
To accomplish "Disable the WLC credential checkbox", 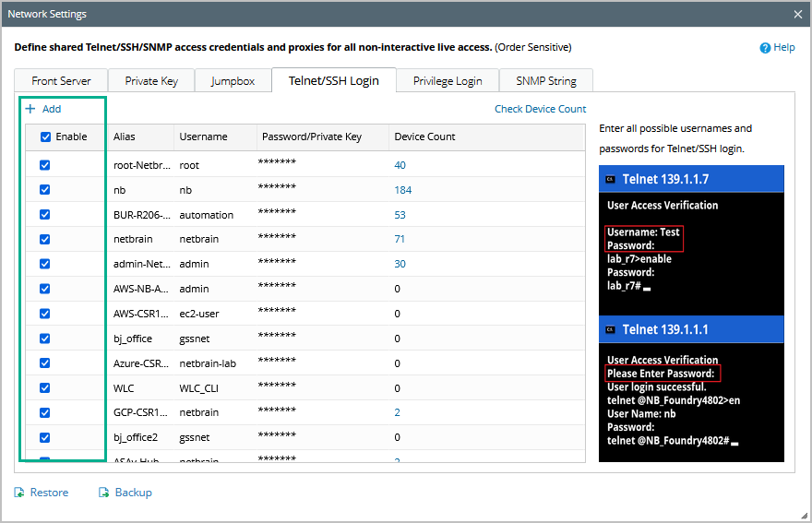I will [45, 388].
